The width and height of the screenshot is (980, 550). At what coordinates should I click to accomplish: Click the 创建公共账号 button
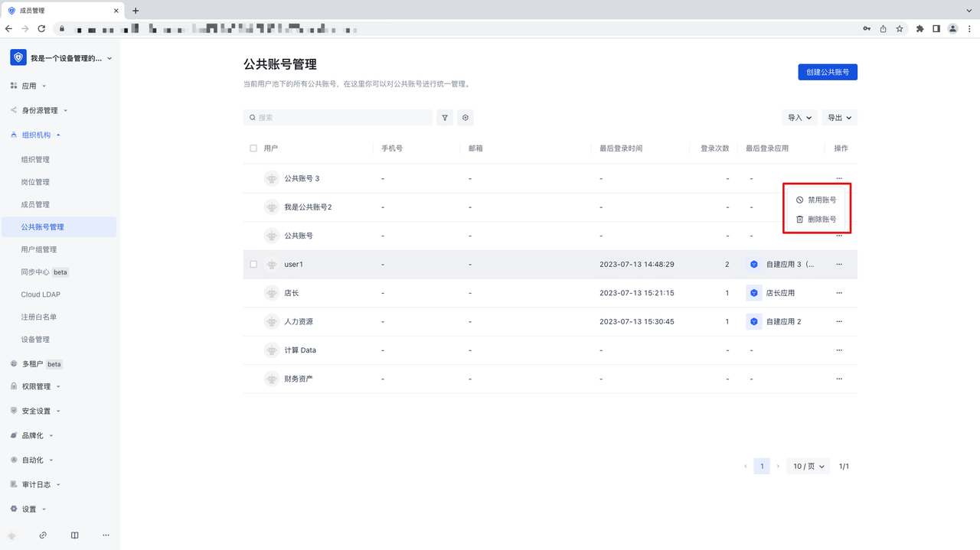(x=827, y=72)
